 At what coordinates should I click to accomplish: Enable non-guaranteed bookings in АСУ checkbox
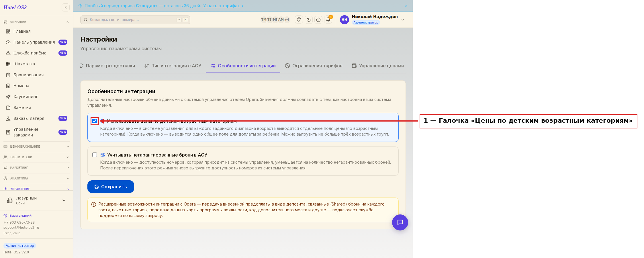[x=95, y=155]
